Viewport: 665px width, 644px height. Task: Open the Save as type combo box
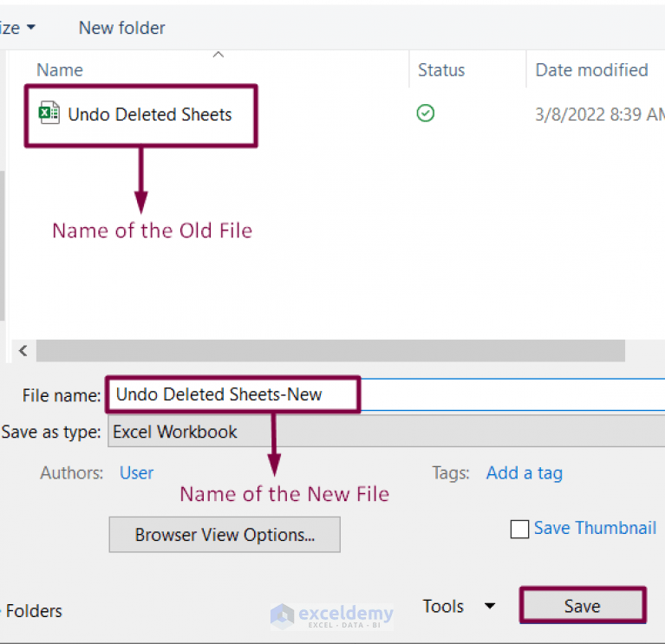point(386,432)
